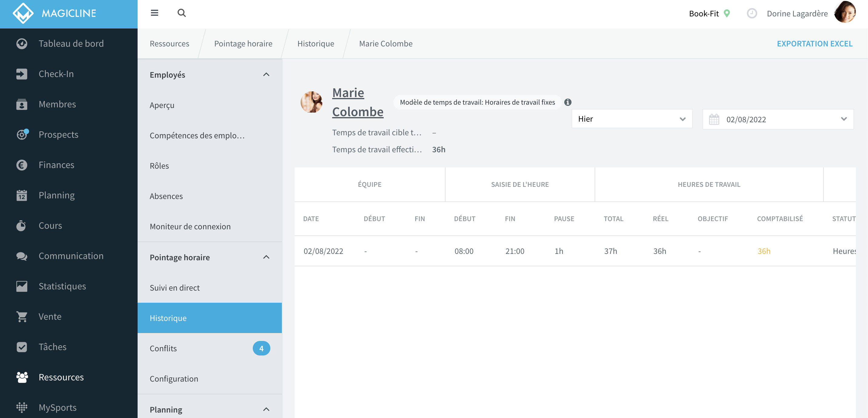Screen dimensions: 868x418
Task: Click the orange 36h comptabilisé value
Action: click(763, 251)
